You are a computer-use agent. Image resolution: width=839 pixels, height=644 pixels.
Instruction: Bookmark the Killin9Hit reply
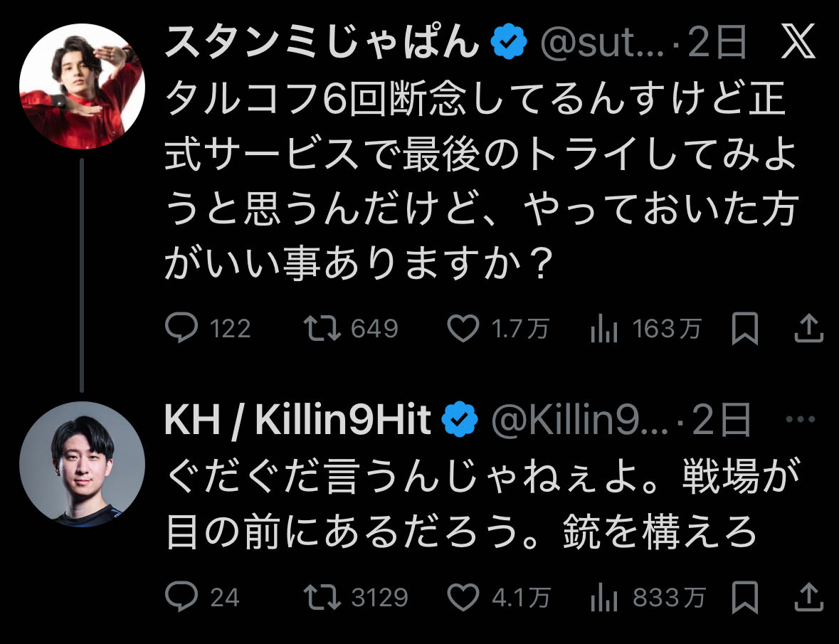pyautogui.click(x=744, y=597)
